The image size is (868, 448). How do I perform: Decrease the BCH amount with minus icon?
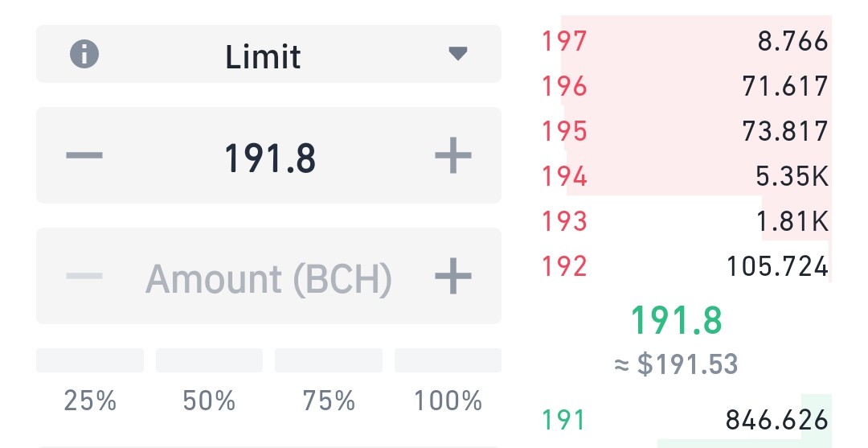point(84,276)
